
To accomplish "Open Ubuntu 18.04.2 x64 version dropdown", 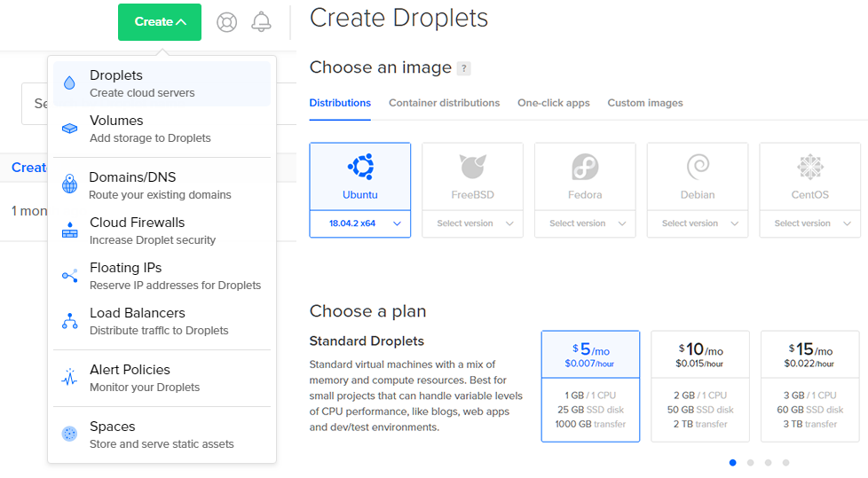I will click(360, 223).
